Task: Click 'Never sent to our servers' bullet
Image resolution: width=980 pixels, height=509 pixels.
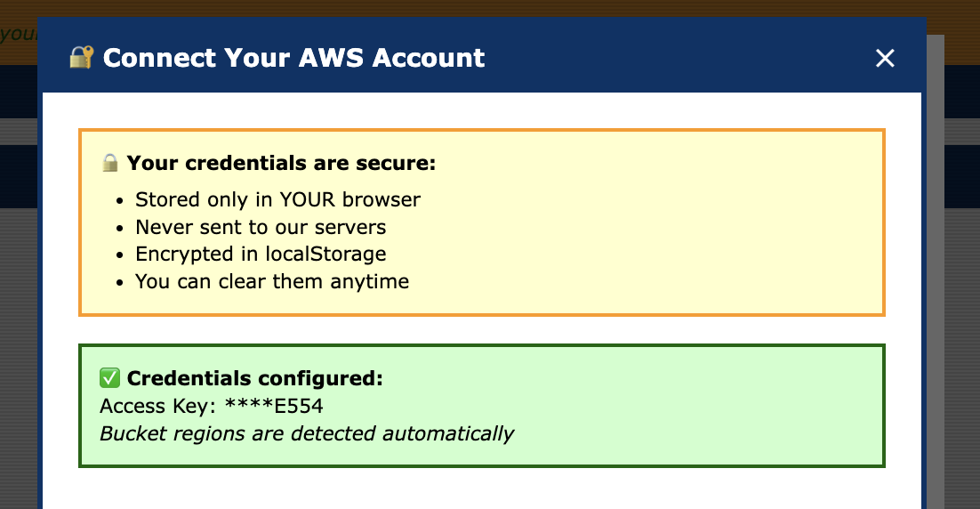Action: click(x=261, y=227)
